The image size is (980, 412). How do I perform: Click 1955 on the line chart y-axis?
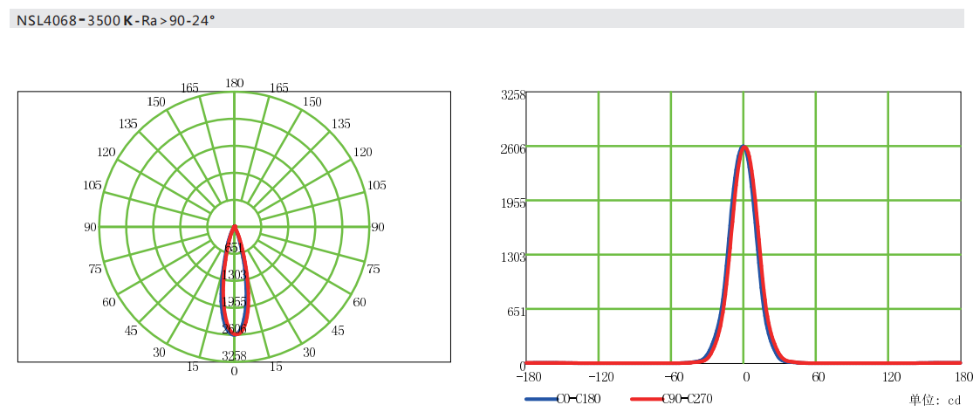pyautogui.click(x=514, y=203)
